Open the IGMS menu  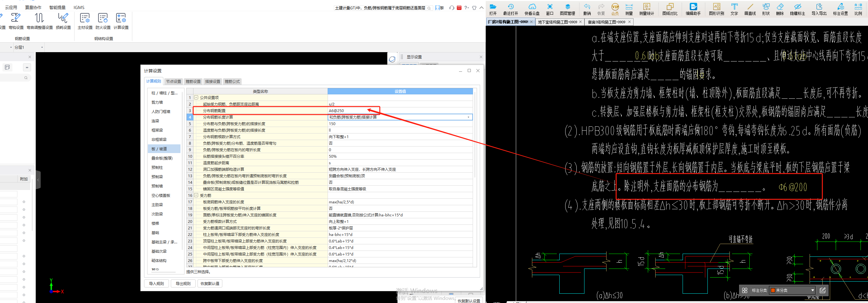79,7
